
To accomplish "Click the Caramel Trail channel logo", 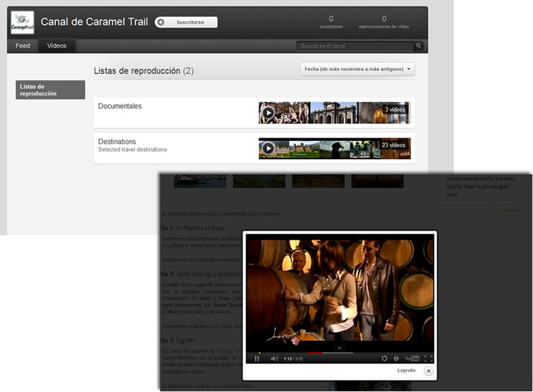I will [22, 23].
